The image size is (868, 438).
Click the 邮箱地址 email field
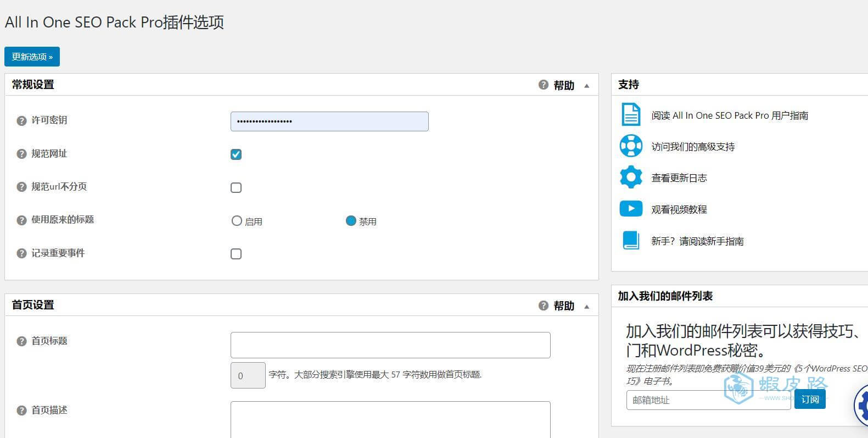(708, 400)
